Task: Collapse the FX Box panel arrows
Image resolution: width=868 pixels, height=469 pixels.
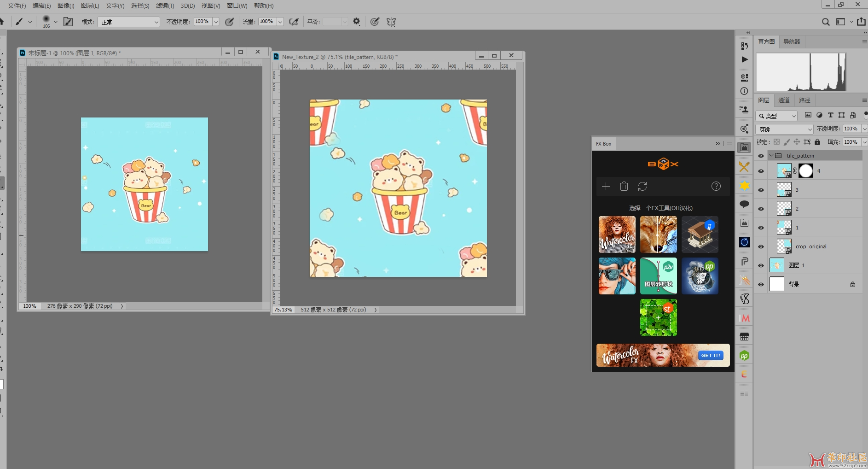Action: click(718, 144)
